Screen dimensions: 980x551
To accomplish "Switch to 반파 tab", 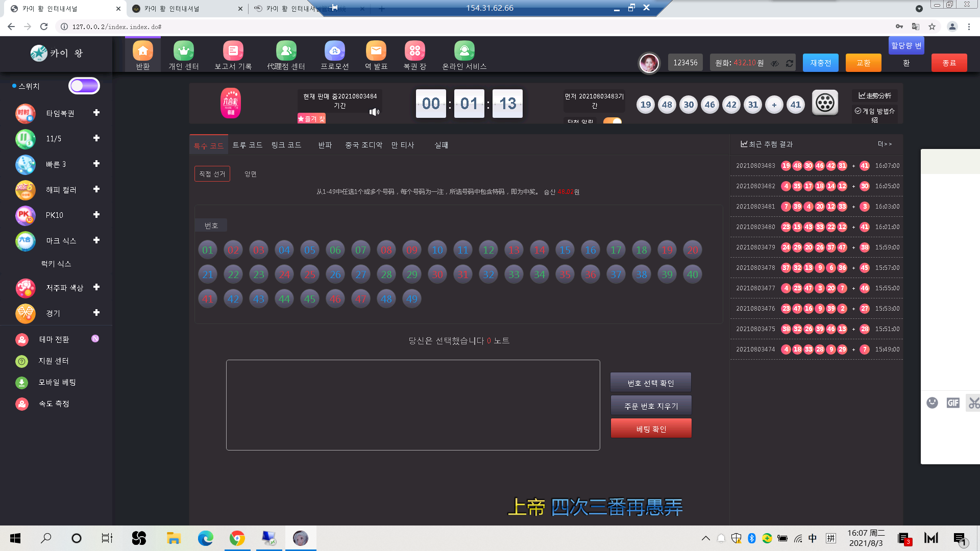I will (x=325, y=145).
